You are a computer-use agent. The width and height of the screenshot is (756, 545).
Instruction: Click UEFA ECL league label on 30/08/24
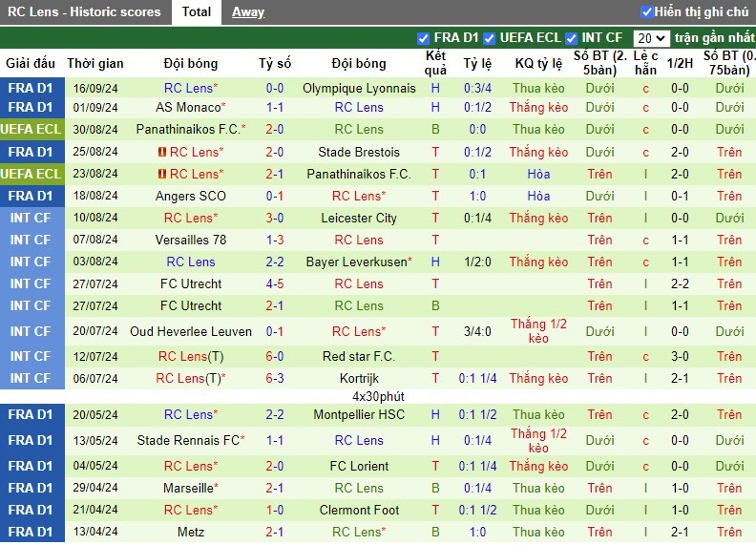point(31,129)
